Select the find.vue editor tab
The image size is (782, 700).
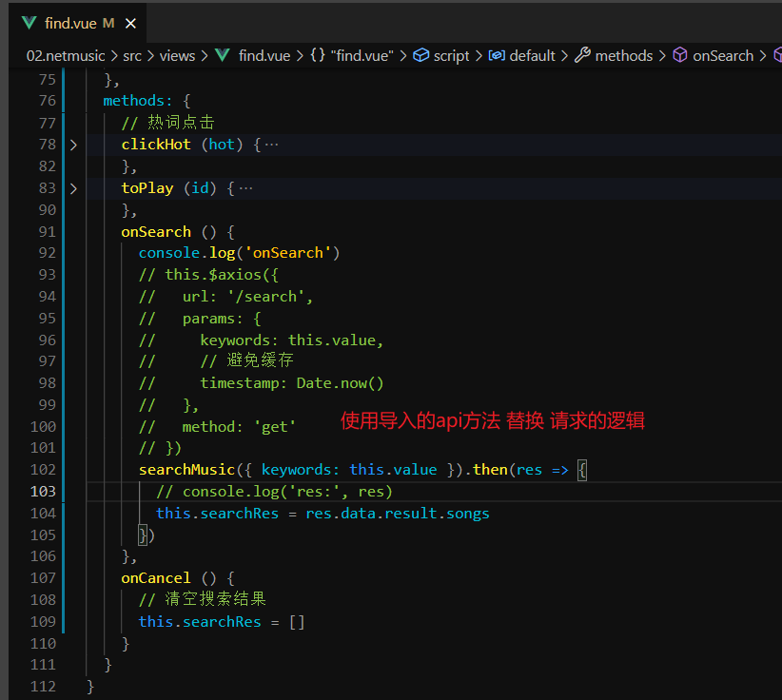[78, 23]
